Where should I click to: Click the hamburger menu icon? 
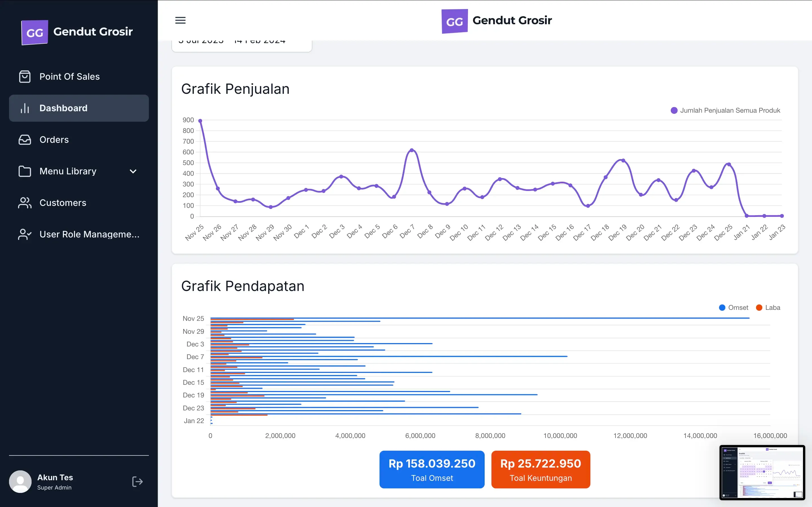click(x=180, y=21)
